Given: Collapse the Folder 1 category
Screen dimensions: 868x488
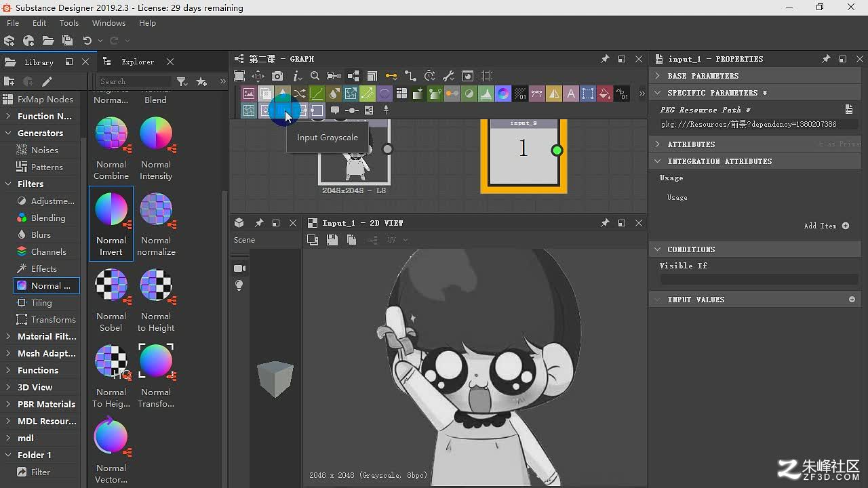Looking at the screenshot, I should pos(8,455).
